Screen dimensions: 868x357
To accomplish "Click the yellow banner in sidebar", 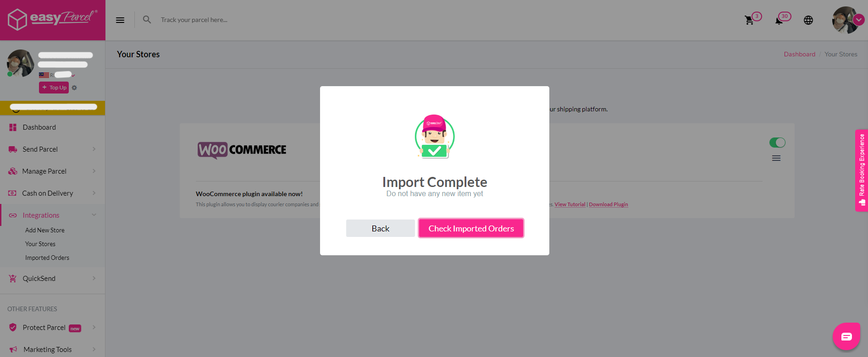I will (52, 108).
